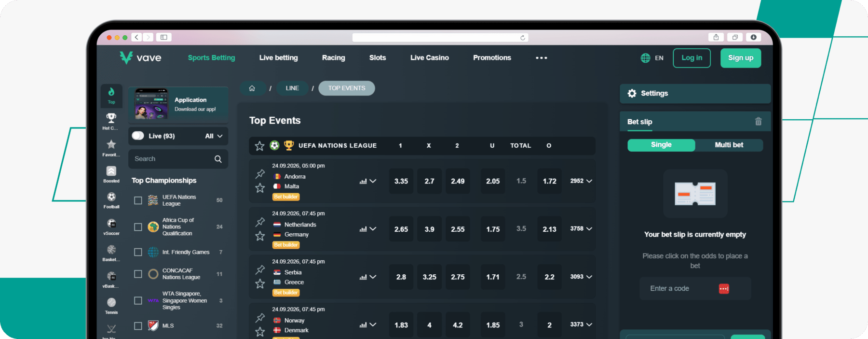Go to the home breadcrumb icon
Screen dimensions: 868x339
point(252,88)
